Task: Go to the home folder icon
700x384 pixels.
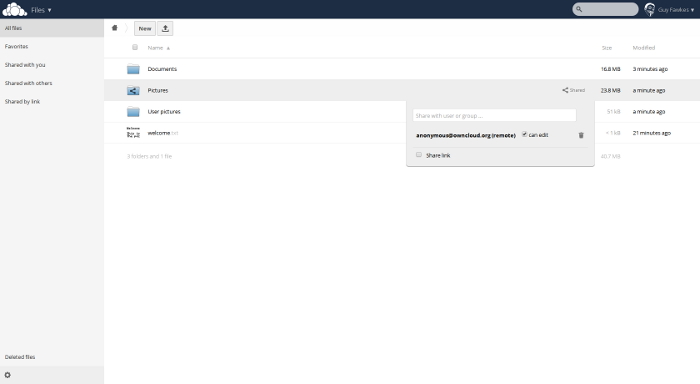Action: 115,28
